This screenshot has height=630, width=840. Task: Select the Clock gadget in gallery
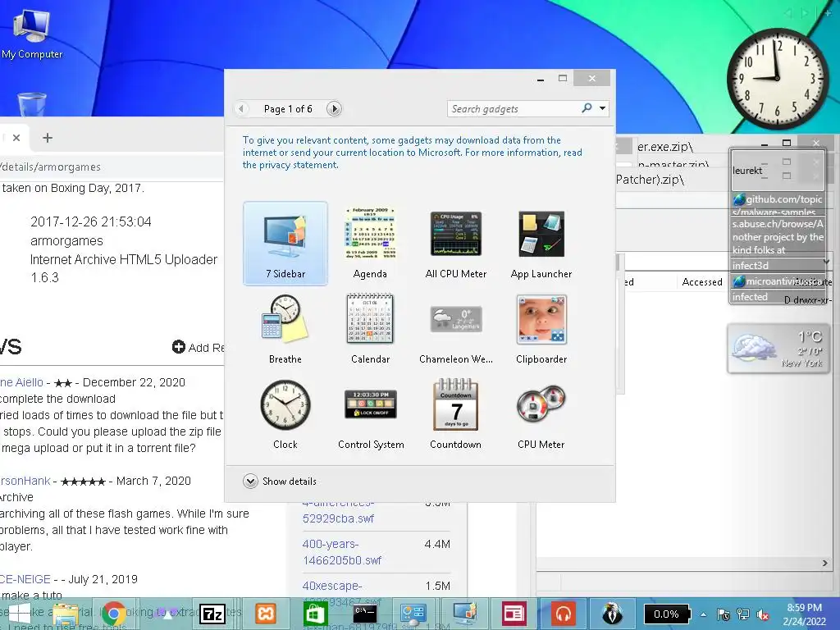tap(285, 414)
